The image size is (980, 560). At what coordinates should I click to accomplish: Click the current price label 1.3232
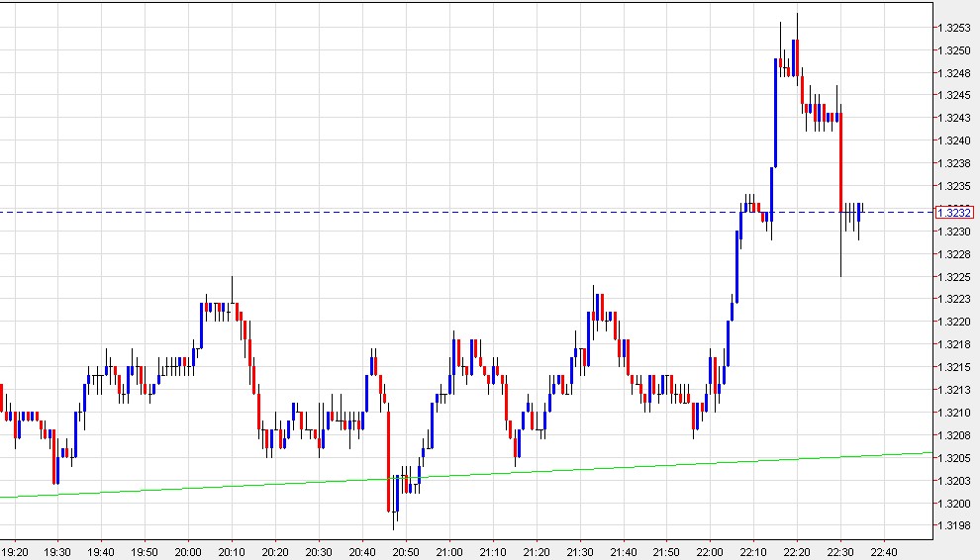click(x=954, y=213)
